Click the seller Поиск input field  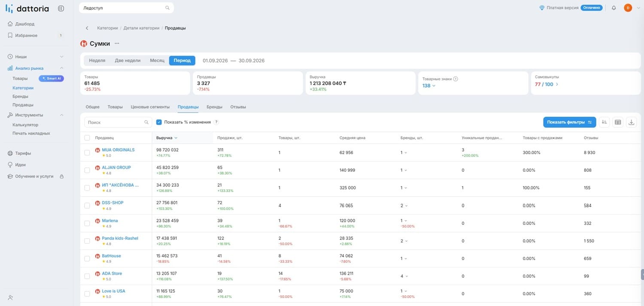(x=118, y=122)
